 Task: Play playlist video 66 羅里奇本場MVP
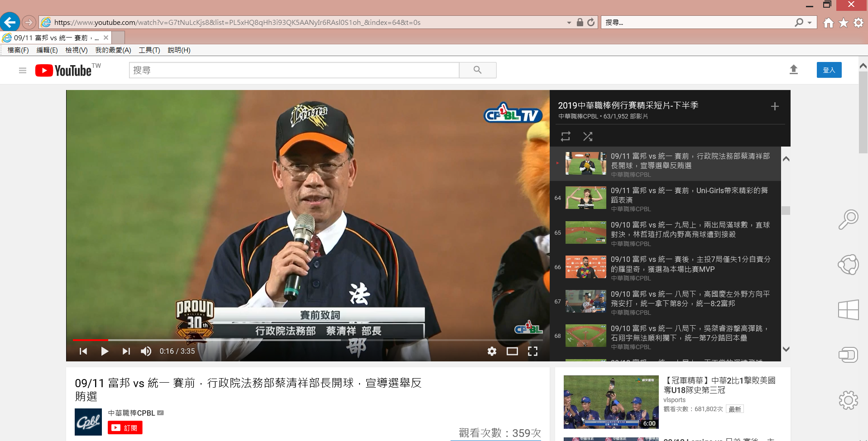(x=665, y=267)
